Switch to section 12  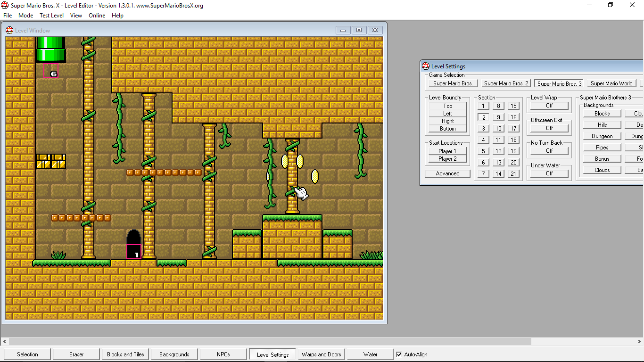498,151
